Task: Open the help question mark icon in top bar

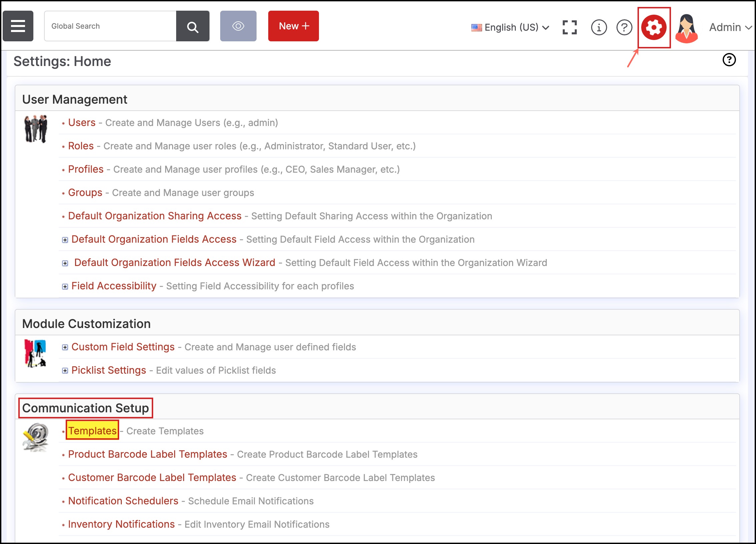Action: pos(624,27)
